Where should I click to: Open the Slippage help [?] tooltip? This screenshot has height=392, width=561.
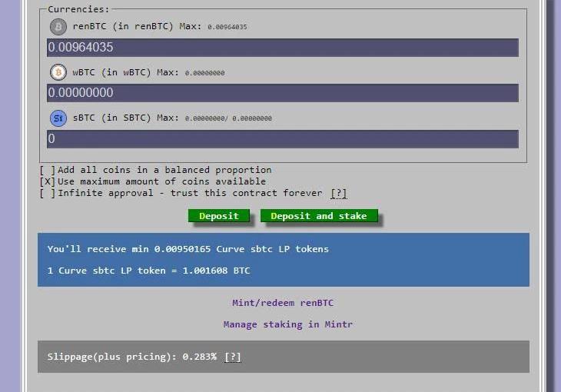coord(233,357)
